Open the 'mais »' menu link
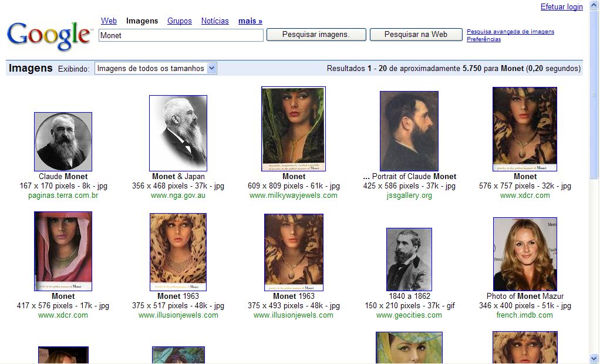This screenshot has width=600, height=364. (250, 21)
